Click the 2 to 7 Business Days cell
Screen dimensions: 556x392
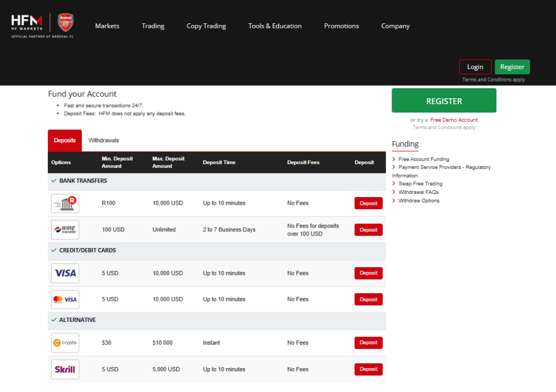point(229,230)
